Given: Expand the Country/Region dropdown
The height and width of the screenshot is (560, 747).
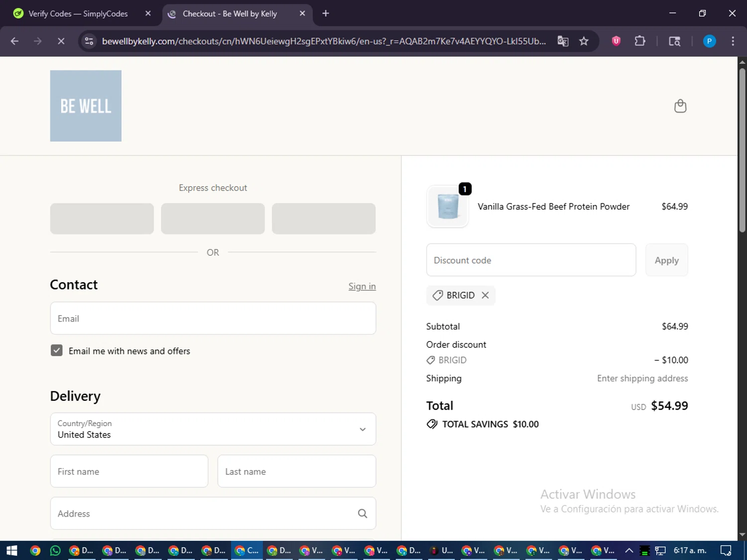Looking at the screenshot, I should tap(213, 429).
